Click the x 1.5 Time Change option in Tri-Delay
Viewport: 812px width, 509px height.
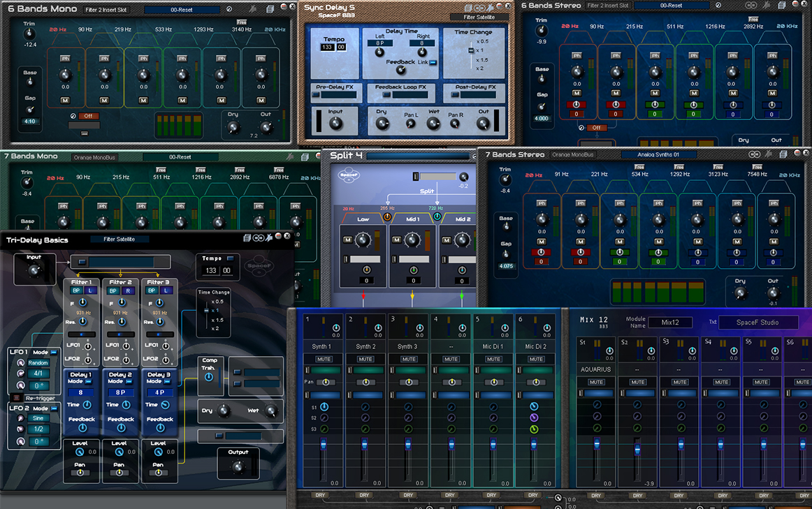[217, 320]
